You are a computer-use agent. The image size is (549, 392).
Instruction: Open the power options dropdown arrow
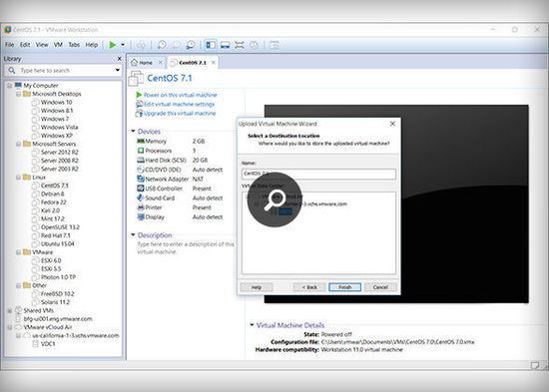click(x=123, y=45)
